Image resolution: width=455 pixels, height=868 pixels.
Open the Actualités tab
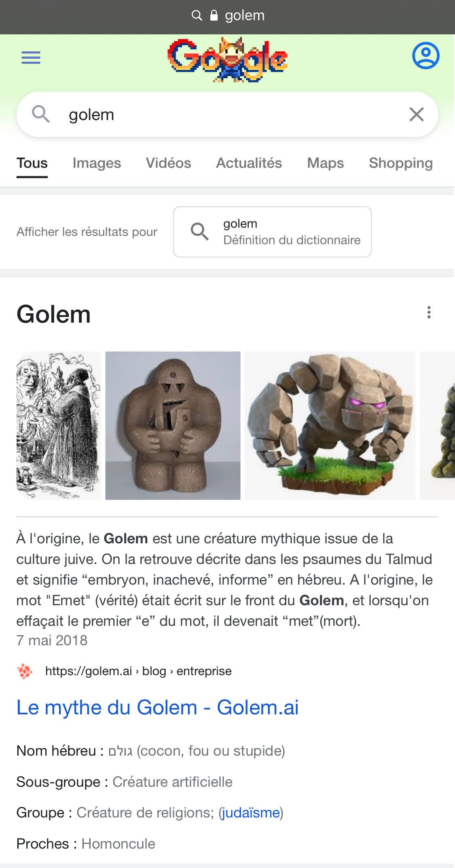pos(249,163)
